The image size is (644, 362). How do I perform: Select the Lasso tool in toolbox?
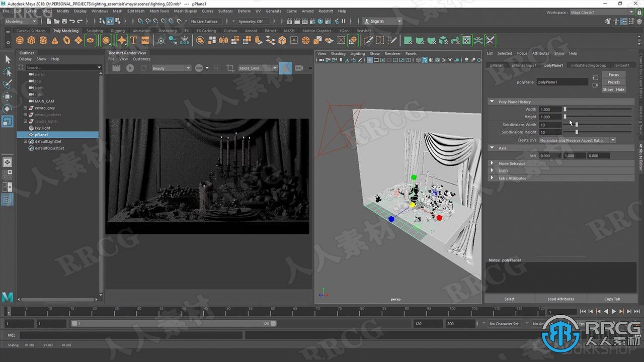8,72
